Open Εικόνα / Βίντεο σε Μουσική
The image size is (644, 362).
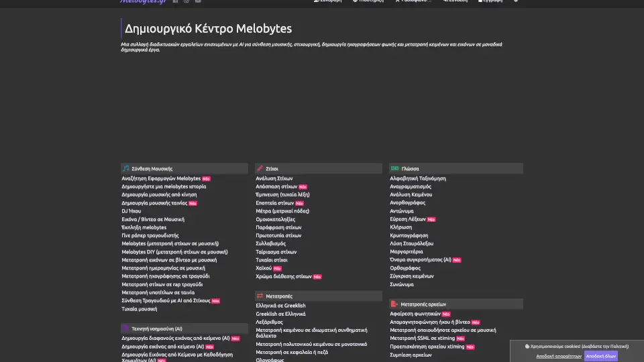(x=153, y=220)
